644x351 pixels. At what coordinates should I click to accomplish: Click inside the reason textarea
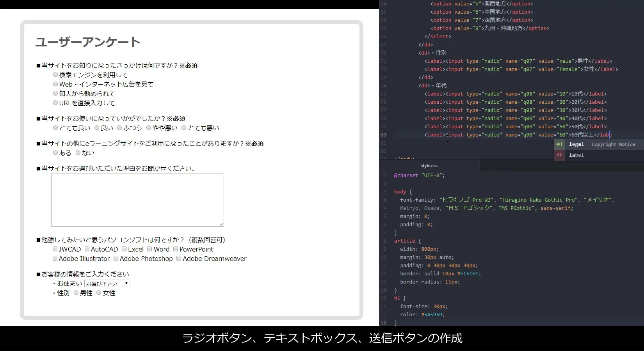tap(137, 200)
